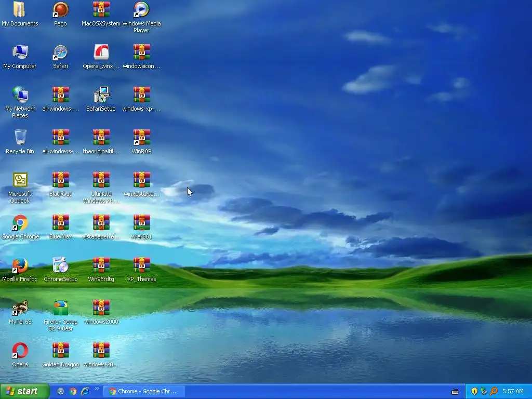Click the first Quick Launch globe icon
This screenshot has height=399, width=532.
(x=60, y=391)
